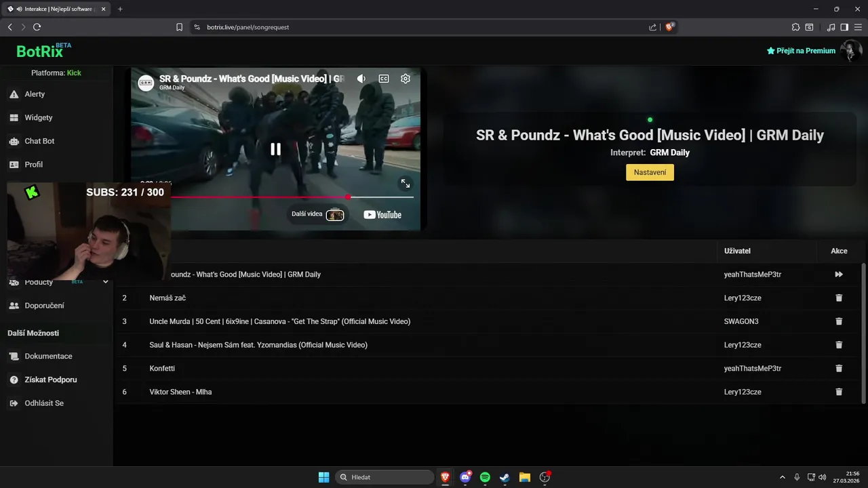The image size is (868, 488).
Task: Click the page scrollbar on the right
Action: pyautogui.click(x=863, y=332)
